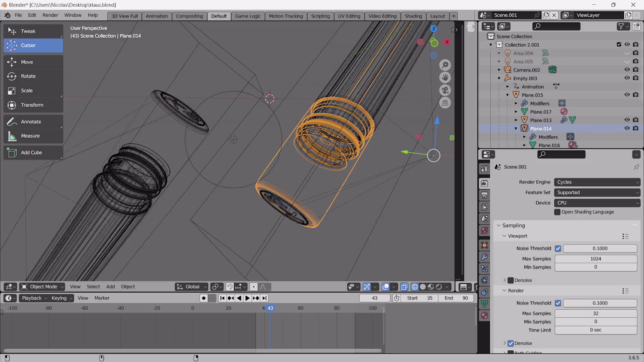
Task: Jump to the timeline end frame button
Action: tap(264, 298)
